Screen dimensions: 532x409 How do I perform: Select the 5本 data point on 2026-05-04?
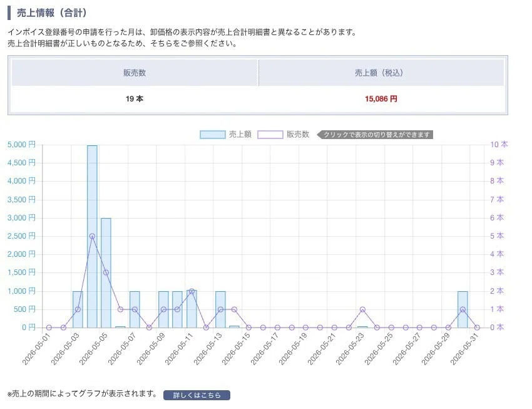coord(92,236)
